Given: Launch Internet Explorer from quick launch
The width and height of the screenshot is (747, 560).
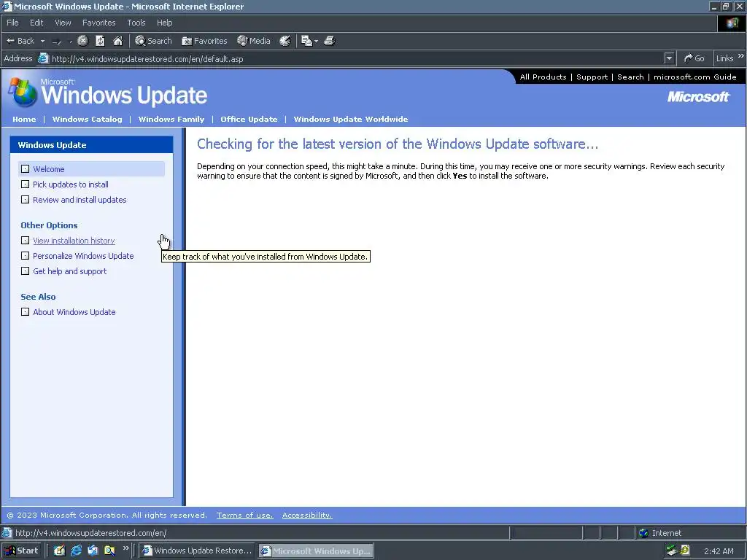Looking at the screenshot, I should pos(76,551).
